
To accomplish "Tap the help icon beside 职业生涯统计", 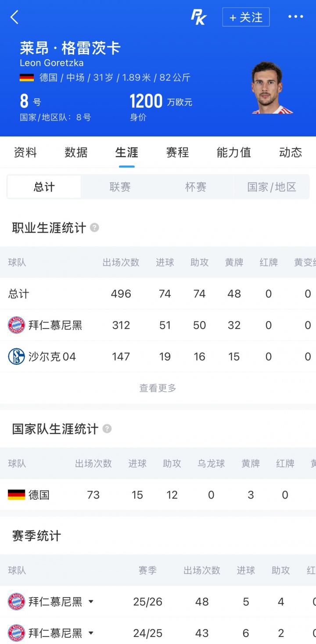I will 94,228.
